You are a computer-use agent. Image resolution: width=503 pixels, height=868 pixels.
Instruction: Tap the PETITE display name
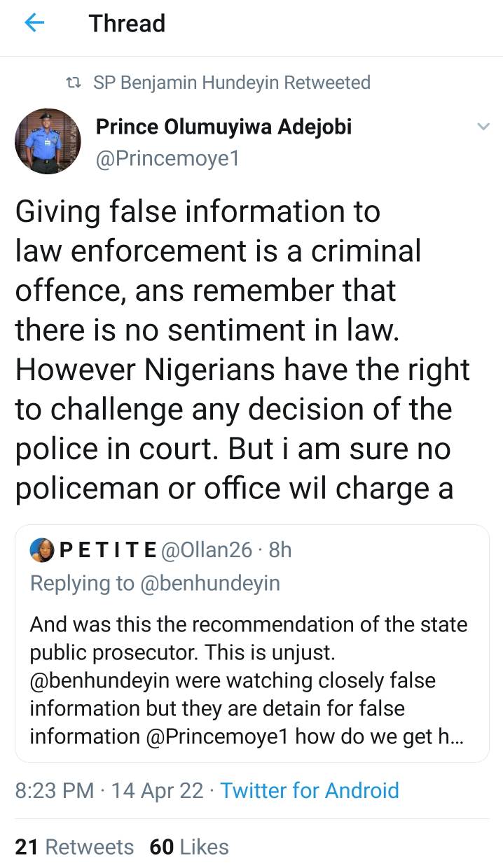click(108, 550)
